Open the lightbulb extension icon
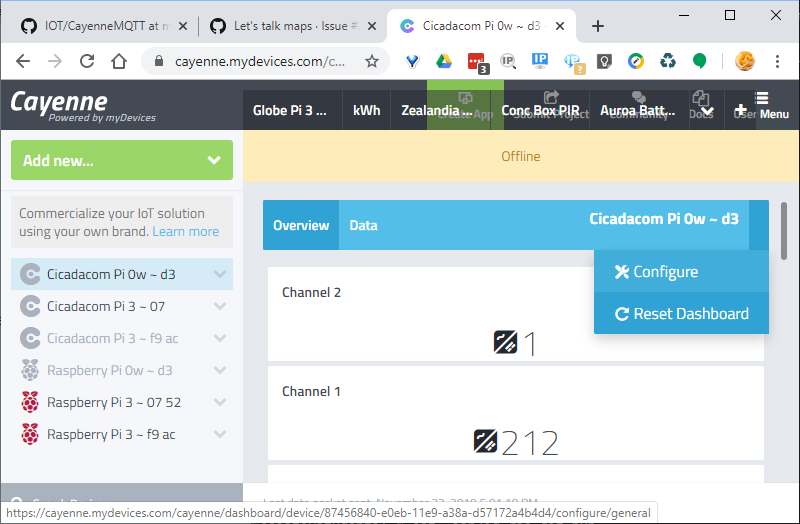 604,61
